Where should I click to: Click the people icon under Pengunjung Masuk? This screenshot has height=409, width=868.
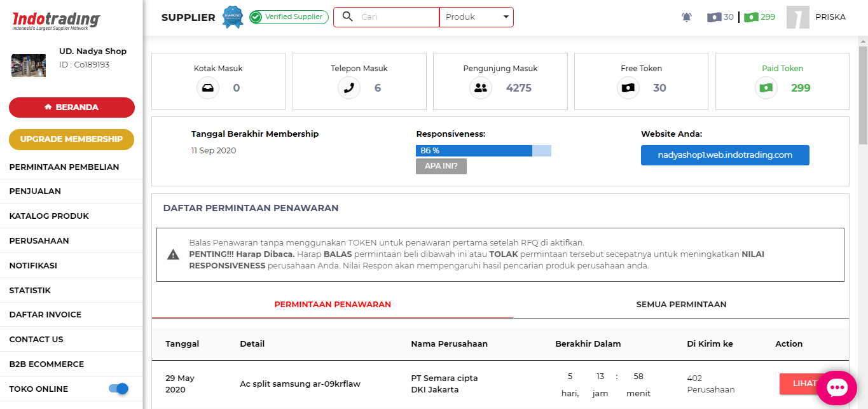(481, 88)
